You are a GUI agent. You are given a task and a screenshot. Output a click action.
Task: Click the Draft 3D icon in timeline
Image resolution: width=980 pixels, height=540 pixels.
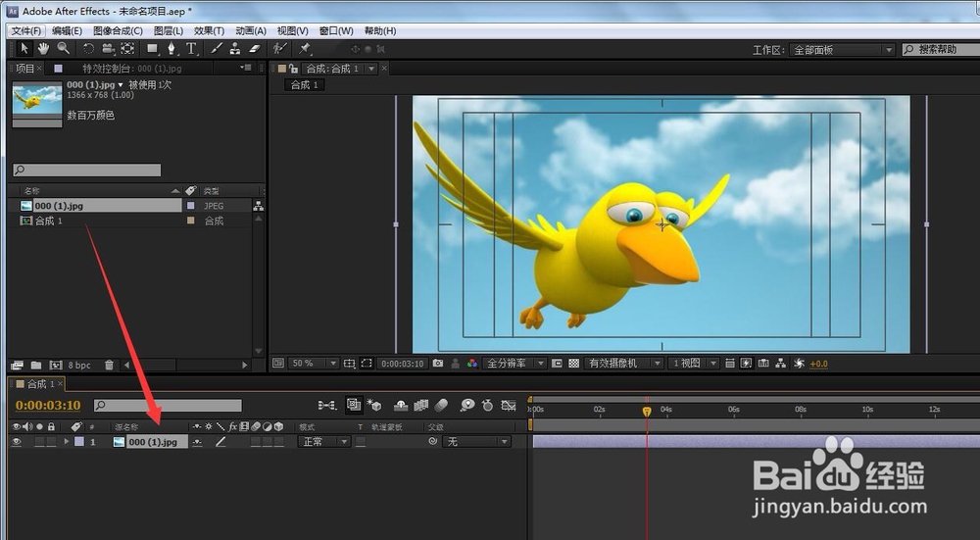point(374,406)
